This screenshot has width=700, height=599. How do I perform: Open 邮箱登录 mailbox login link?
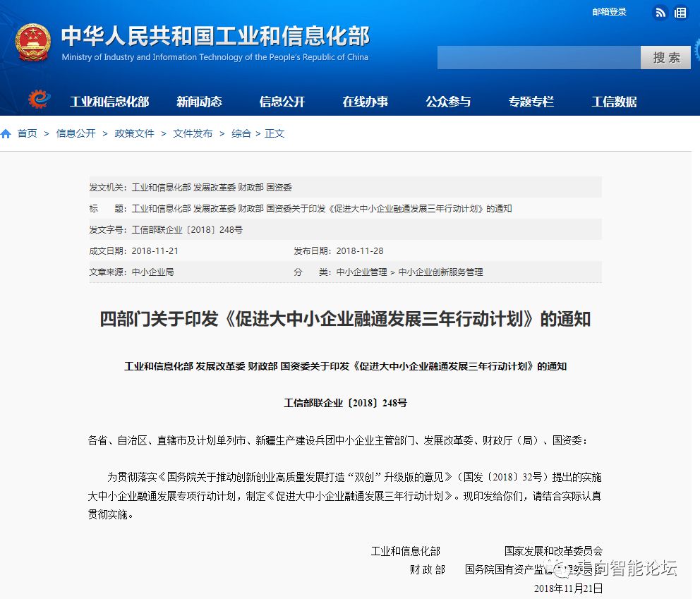tap(609, 12)
